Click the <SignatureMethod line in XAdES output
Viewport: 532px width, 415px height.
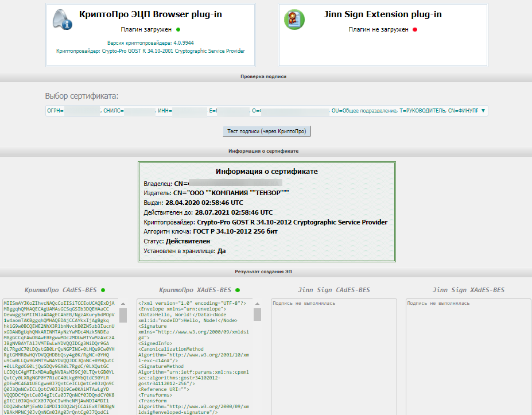coord(161,366)
